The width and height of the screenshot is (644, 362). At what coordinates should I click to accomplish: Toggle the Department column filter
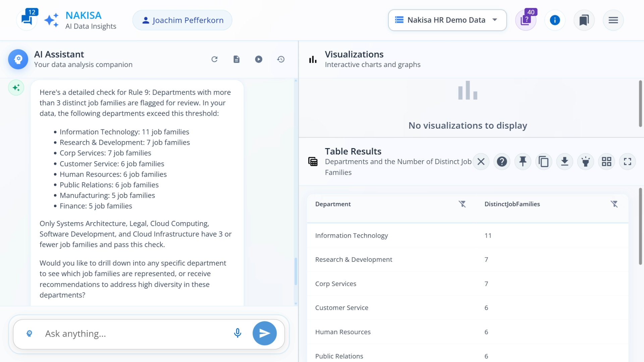pyautogui.click(x=463, y=204)
